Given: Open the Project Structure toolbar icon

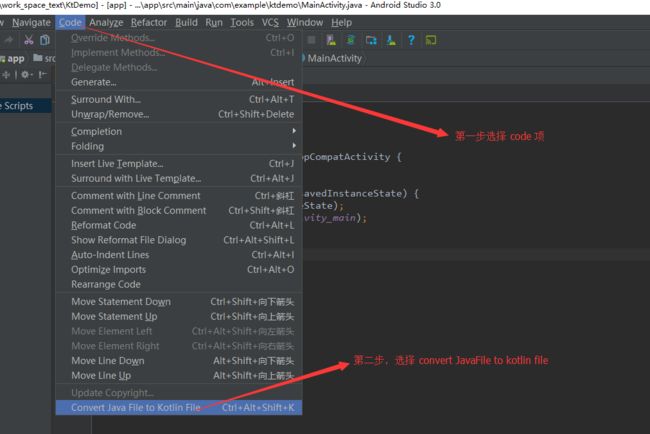Looking at the screenshot, I should tap(371, 40).
